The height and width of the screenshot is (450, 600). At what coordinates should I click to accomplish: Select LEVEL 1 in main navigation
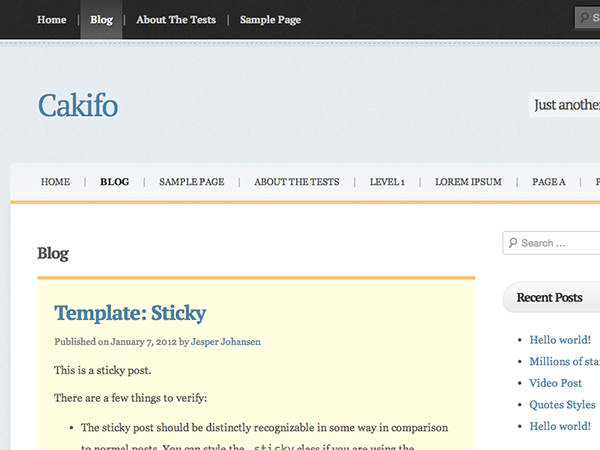(x=387, y=182)
